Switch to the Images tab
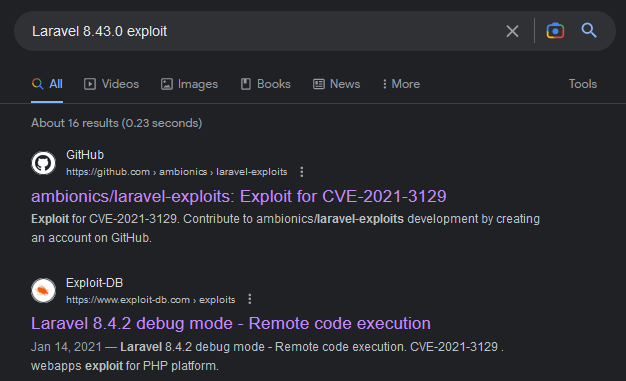Image resolution: width=626 pixels, height=381 pixels. (189, 84)
